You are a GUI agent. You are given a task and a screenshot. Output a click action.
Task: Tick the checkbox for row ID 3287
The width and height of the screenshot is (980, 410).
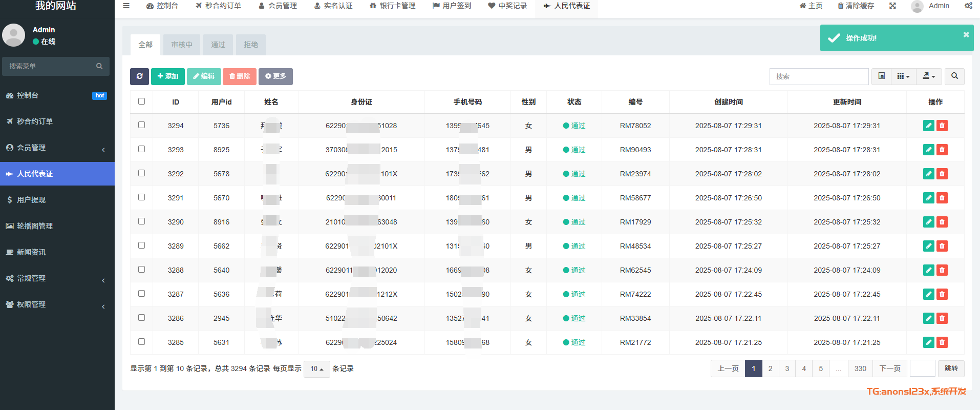[142, 294]
